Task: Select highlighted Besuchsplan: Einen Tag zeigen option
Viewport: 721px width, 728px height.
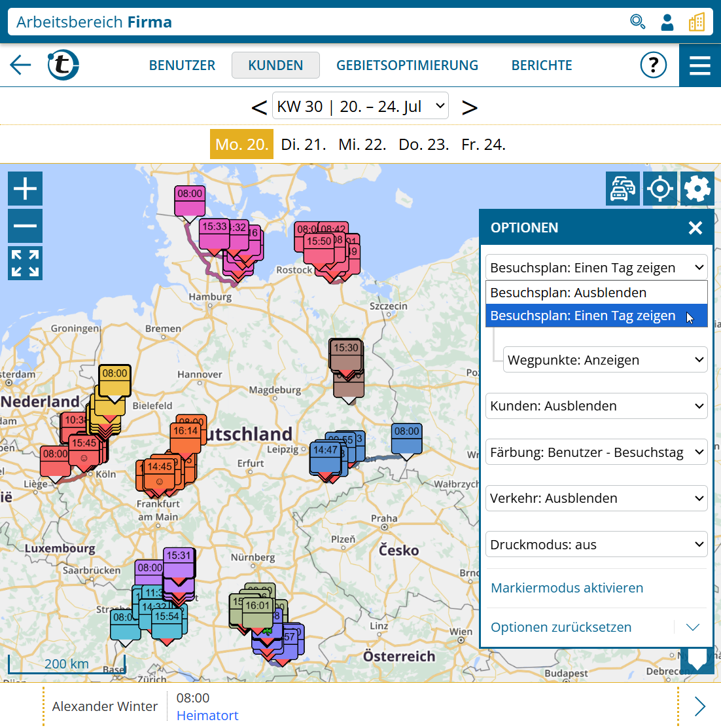Action: coord(596,316)
